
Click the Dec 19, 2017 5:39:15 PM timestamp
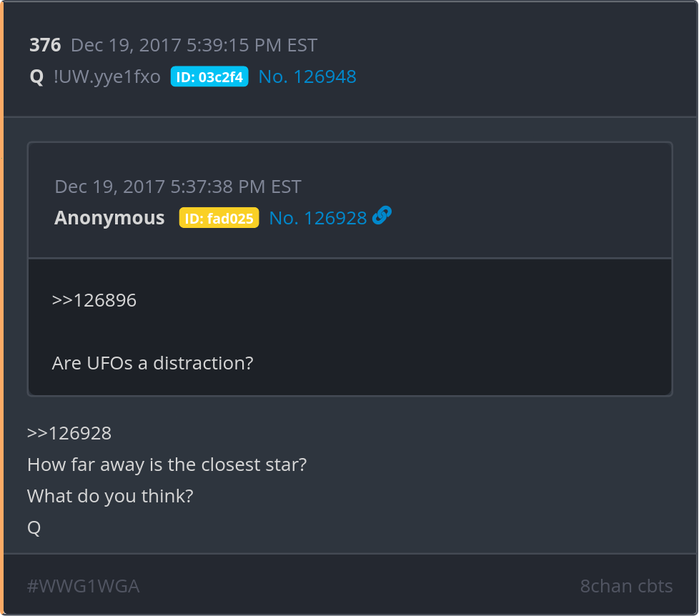194,46
